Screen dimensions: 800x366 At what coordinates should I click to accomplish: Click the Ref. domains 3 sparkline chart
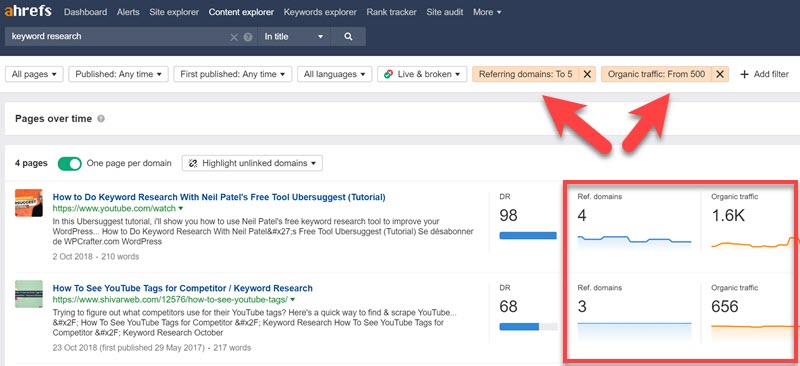tap(634, 333)
